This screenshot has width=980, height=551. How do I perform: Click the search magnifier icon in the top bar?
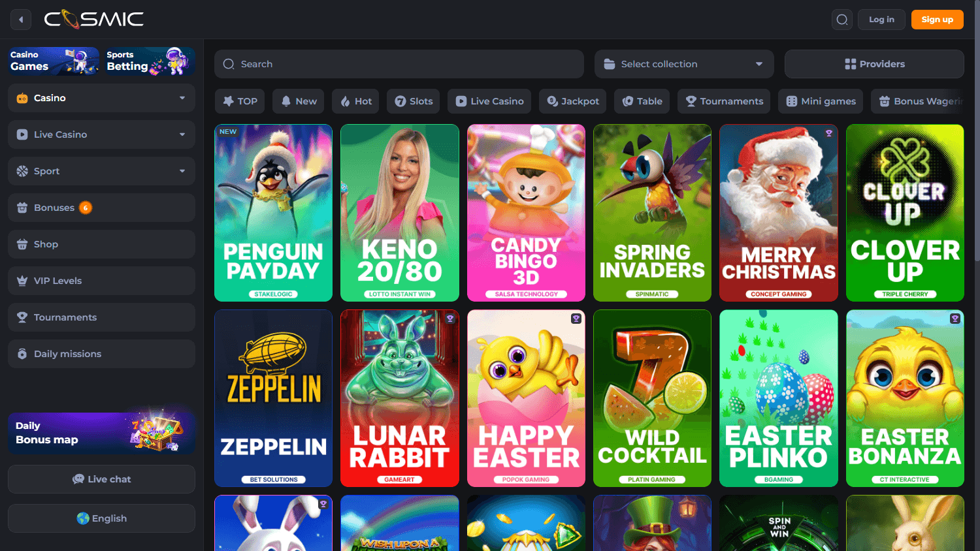pos(841,19)
